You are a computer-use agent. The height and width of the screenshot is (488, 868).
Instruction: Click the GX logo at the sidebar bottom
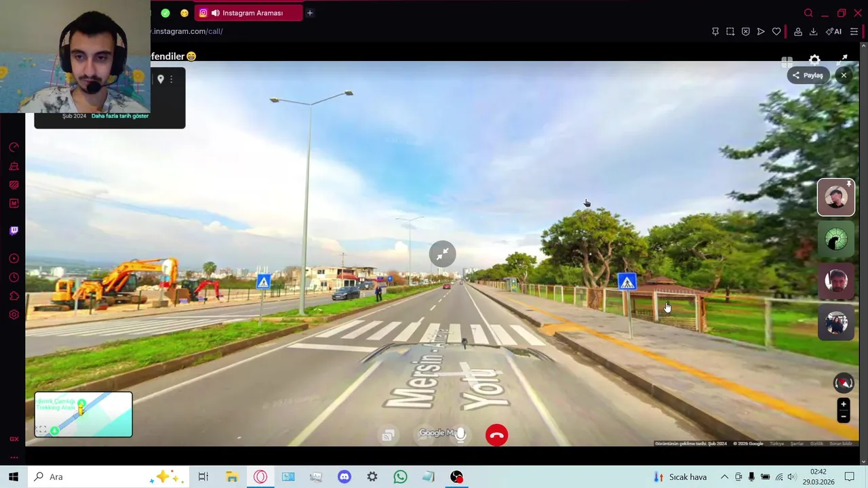pos(14,439)
